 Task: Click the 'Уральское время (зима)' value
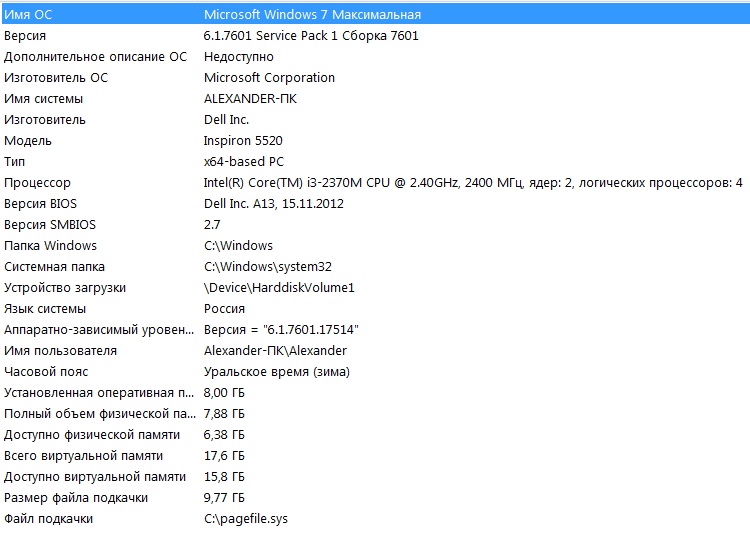point(277,373)
